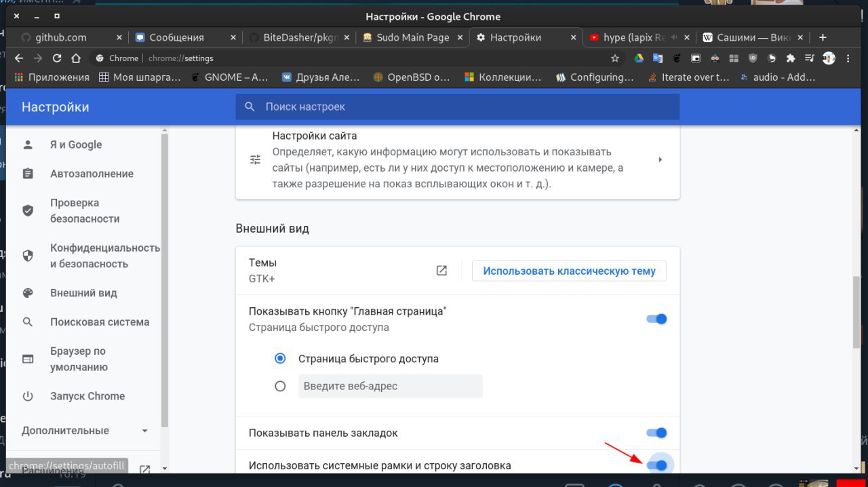Click the picture-in-picture extension icon

coord(695,58)
